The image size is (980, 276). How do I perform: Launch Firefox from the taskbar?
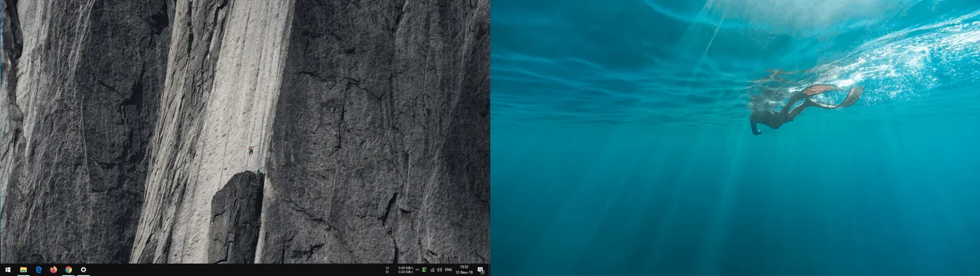[53, 270]
